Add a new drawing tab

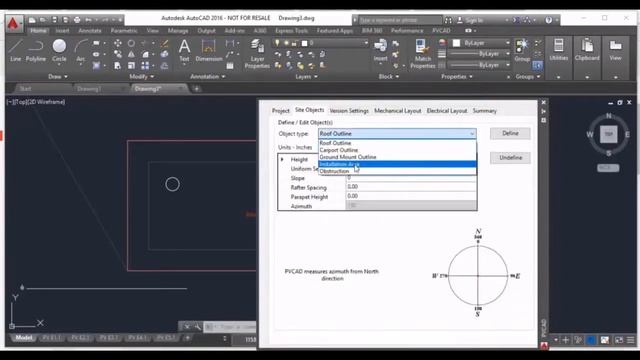196,89
